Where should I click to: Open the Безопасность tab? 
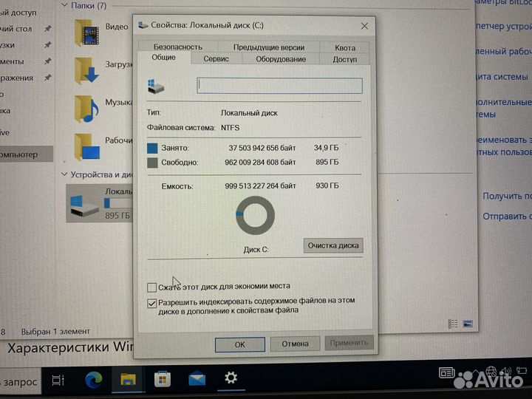point(178,47)
